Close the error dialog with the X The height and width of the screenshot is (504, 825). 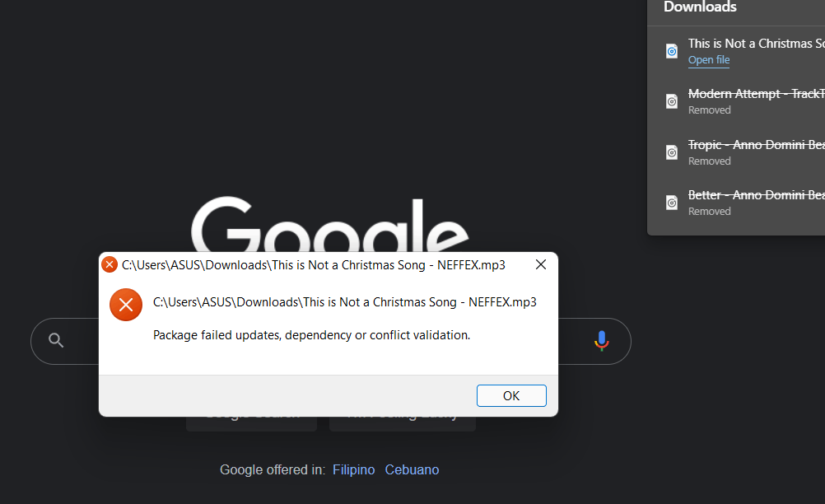541,264
